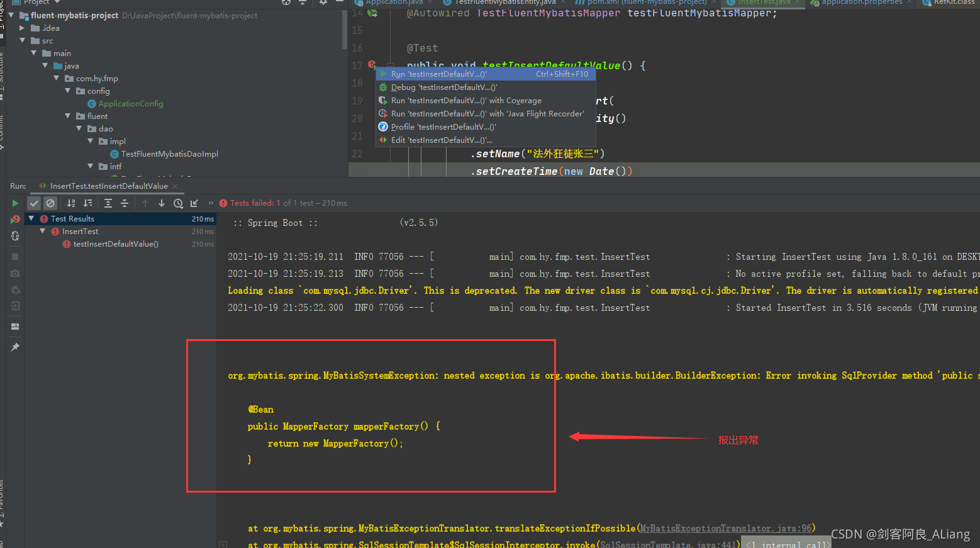The width and height of the screenshot is (980, 548).
Task: Open the test history clock icon
Action: (178, 203)
